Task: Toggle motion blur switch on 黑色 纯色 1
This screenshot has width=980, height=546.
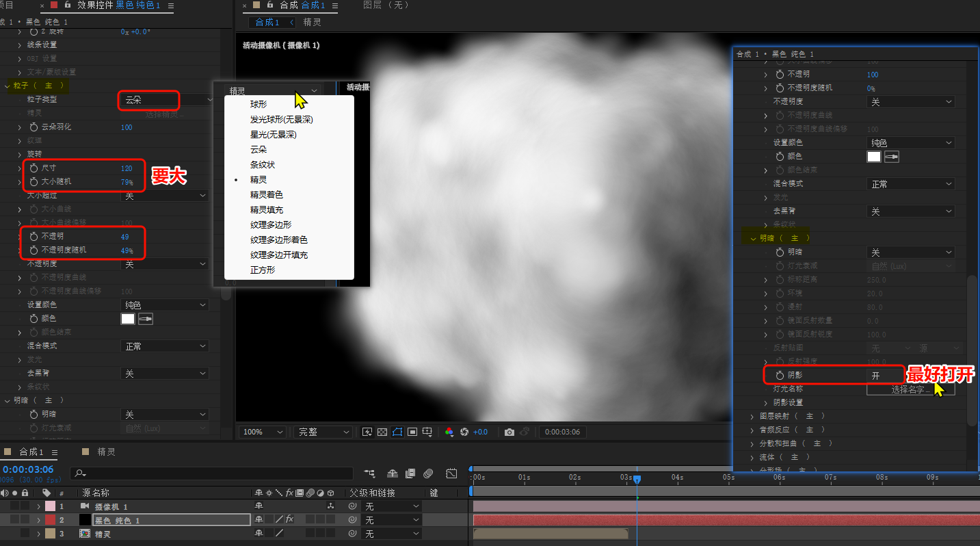Action: point(310,520)
